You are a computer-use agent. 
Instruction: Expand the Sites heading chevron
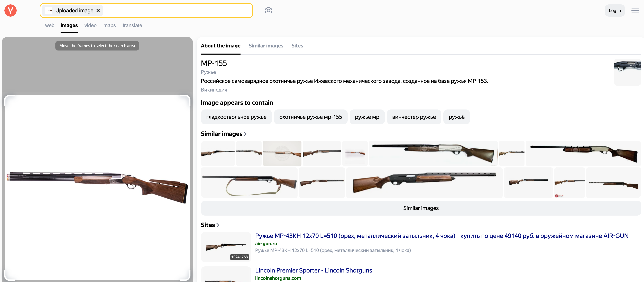point(217,225)
